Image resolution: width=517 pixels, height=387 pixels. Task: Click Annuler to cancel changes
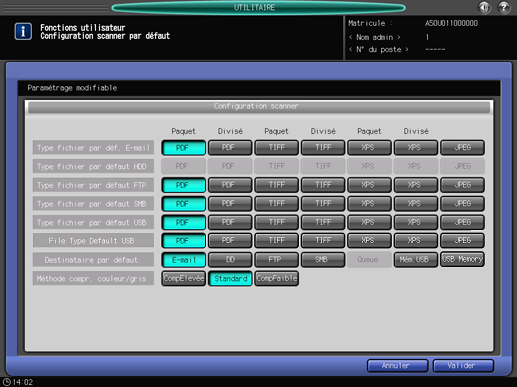pyautogui.click(x=397, y=366)
